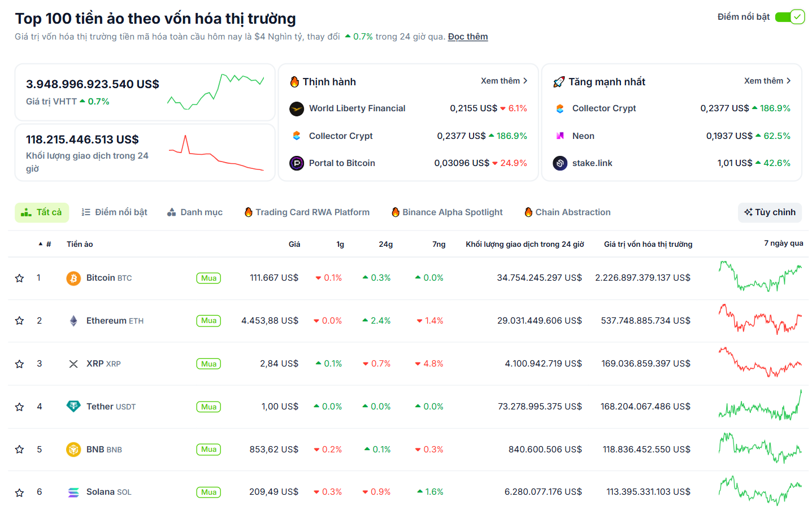
Task: Star Bitcoin to add it to favorites
Action: (x=19, y=277)
